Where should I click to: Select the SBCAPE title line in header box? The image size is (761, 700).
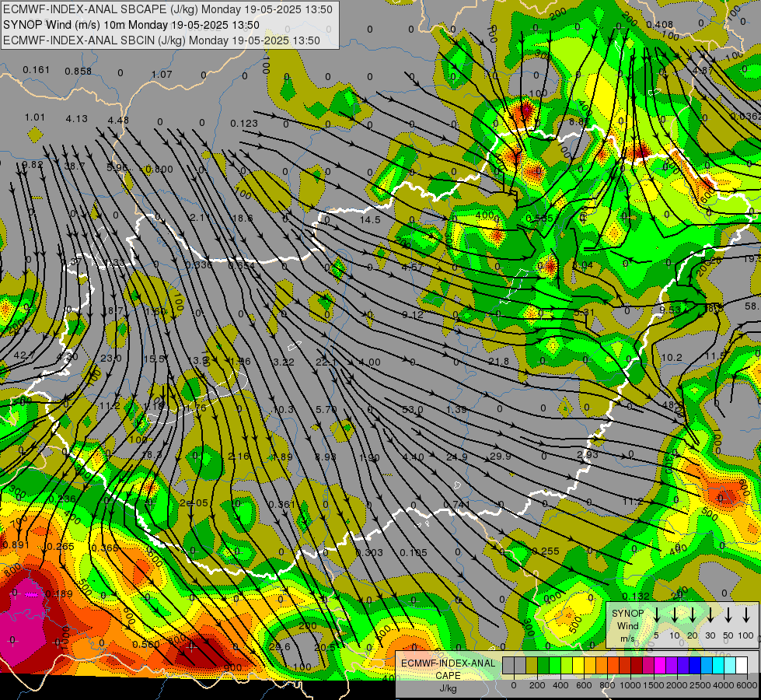point(168,9)
